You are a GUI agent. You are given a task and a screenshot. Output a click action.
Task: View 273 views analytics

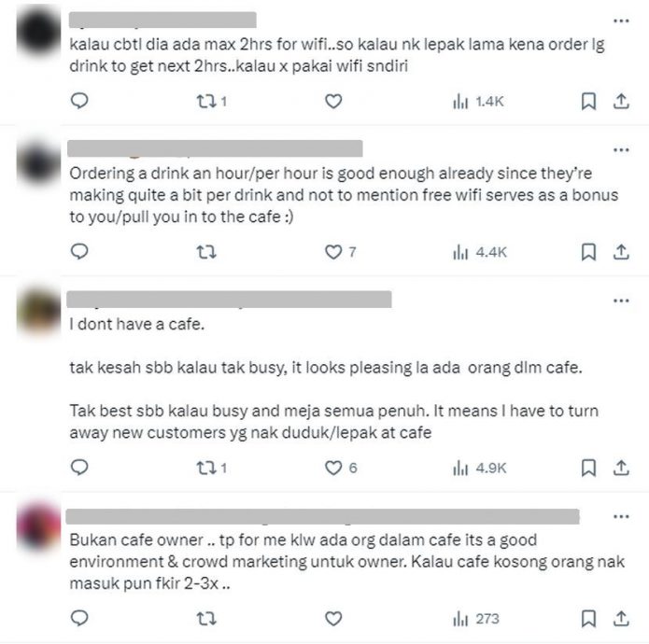click(x=476, y=619)
